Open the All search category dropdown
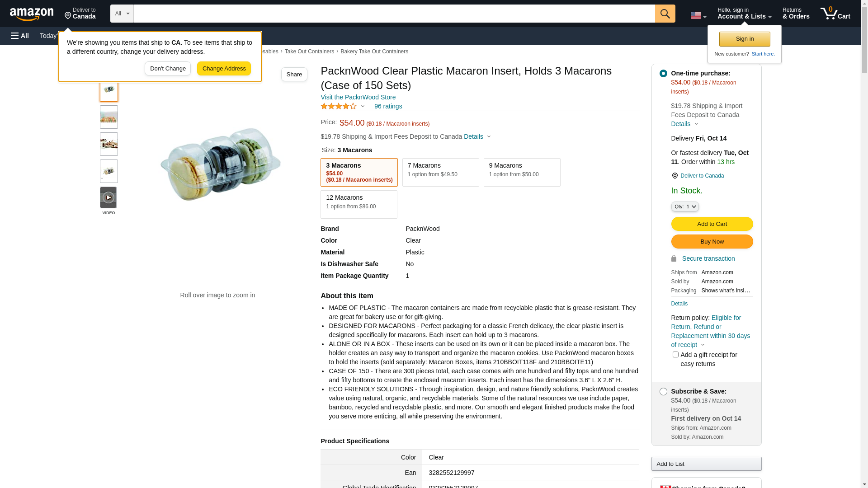The image size is (868, 488). point(122,14)
